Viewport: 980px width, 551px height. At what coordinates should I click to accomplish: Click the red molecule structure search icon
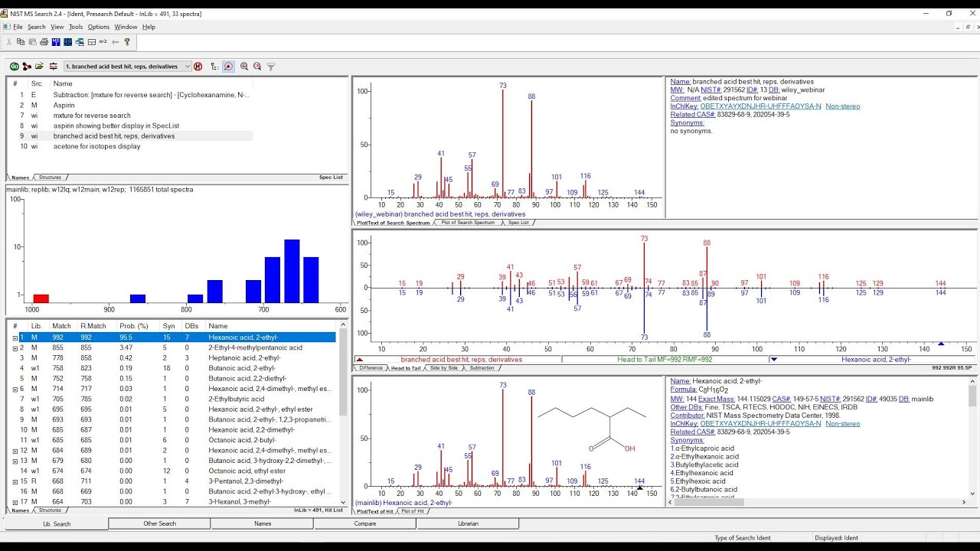27,67
